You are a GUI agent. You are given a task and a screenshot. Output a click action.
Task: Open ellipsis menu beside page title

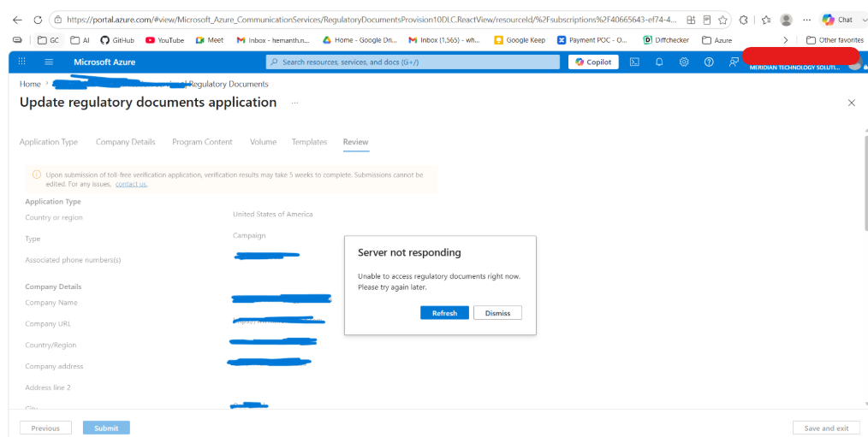[295, 103]
